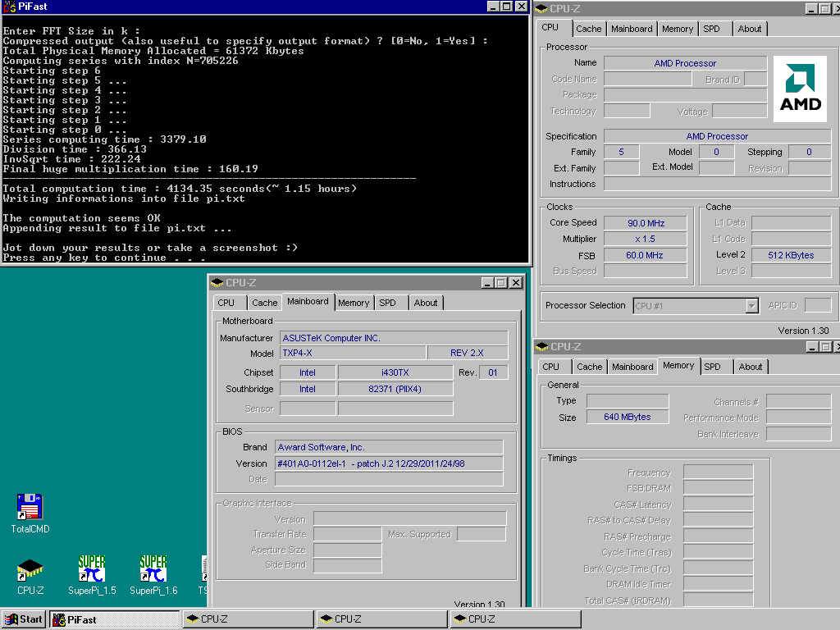Open Cache tab in top CPU-Z window

pos(589,29)
